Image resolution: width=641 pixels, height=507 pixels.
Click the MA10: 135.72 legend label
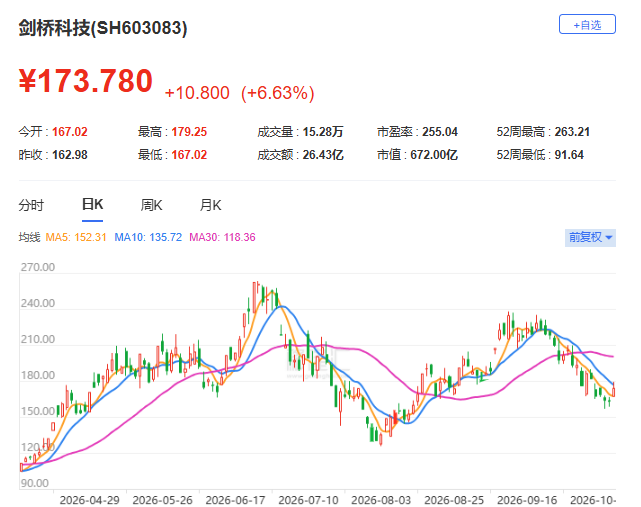click(x=148, y=237)
